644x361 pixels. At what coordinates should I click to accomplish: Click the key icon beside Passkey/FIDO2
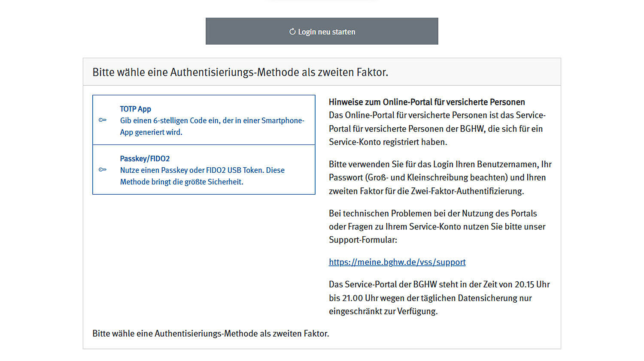click(103, 170)
